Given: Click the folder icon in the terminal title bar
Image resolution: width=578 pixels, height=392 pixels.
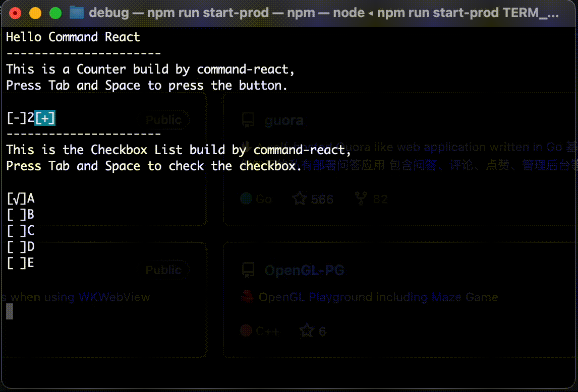Looking at the screenshot, I should point(76,12).
